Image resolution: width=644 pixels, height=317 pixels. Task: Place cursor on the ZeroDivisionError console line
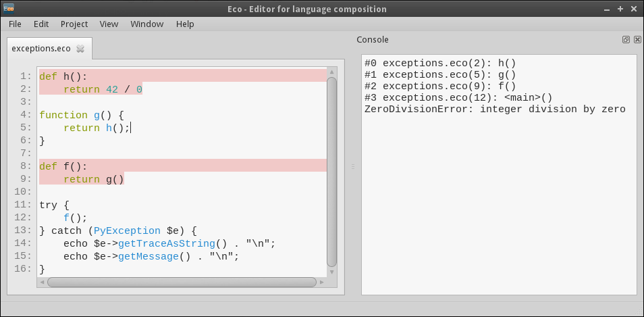pyautogui.click(x=495, y=109)
